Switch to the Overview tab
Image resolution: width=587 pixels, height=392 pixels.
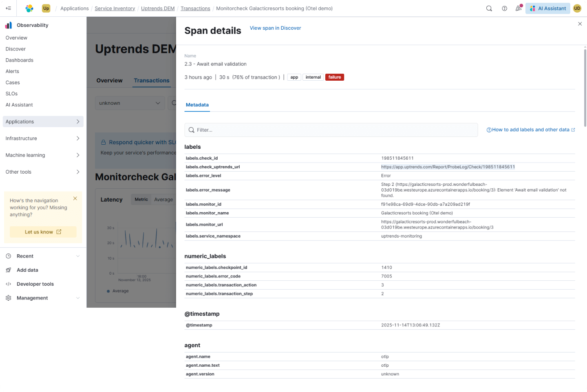pos(109,80)
